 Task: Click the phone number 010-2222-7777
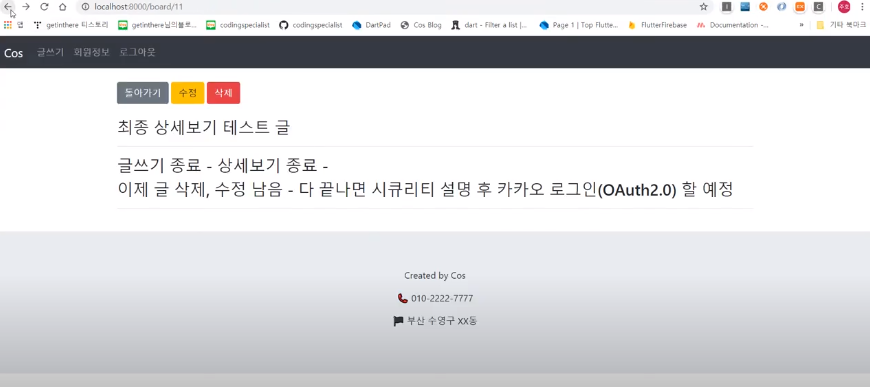click(442, 298)
